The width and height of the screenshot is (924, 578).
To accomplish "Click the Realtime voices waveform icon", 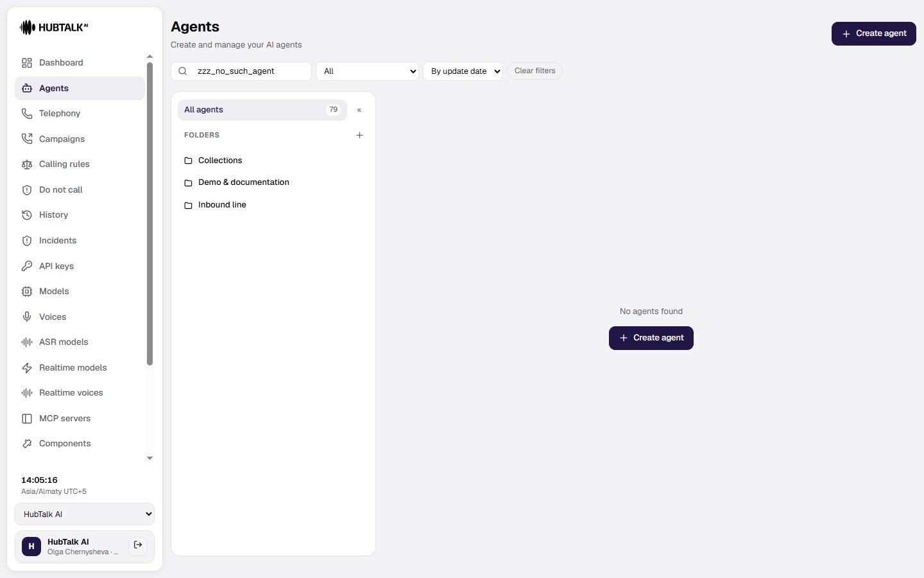I will pos(27,393).
